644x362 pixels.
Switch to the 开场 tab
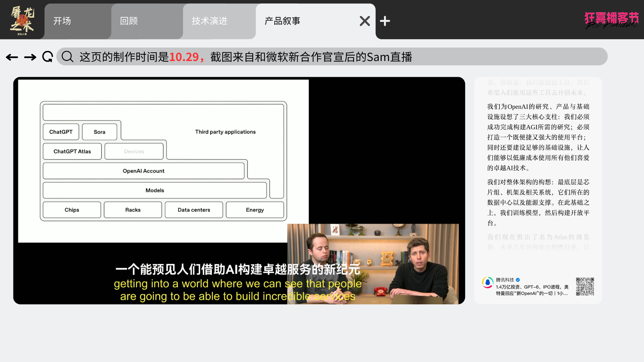coord(78,21)
